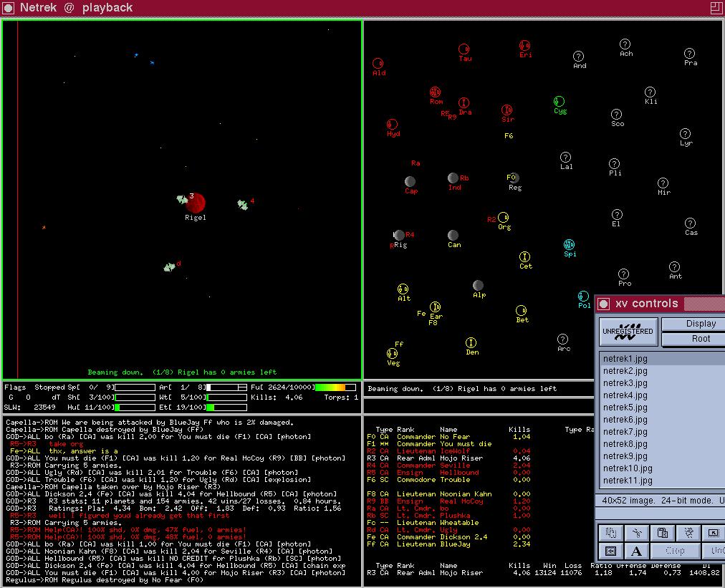Click the hull damage gauge bar
Image resolution: width=725 pixels, height=588 pixels.
click(x=135, y=408)
